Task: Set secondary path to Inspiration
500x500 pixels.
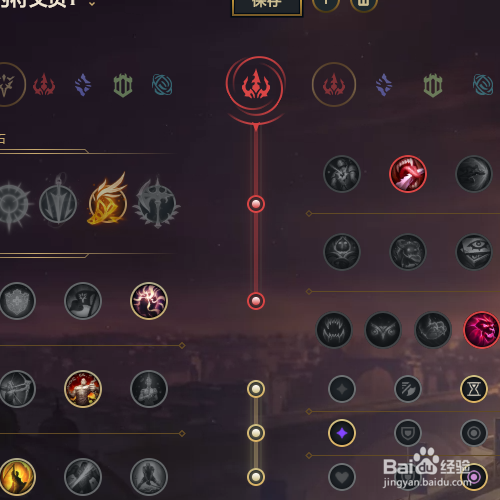Action: click(483, 84)
